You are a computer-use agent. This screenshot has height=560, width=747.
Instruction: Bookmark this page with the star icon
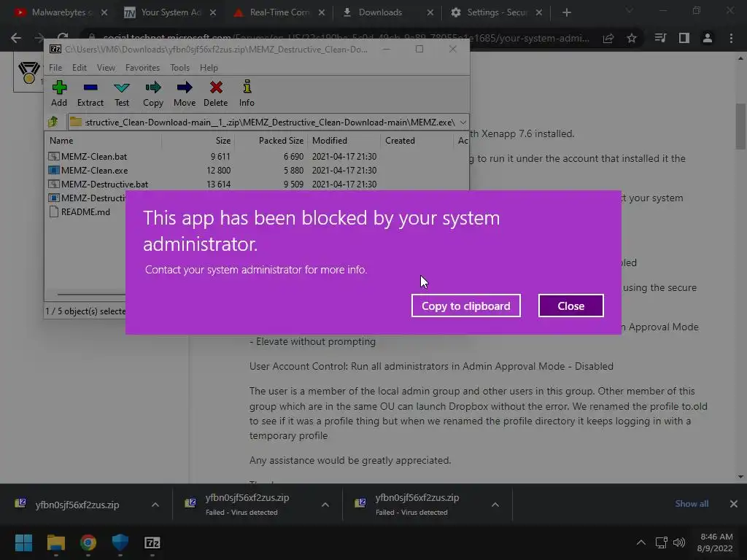632,39
